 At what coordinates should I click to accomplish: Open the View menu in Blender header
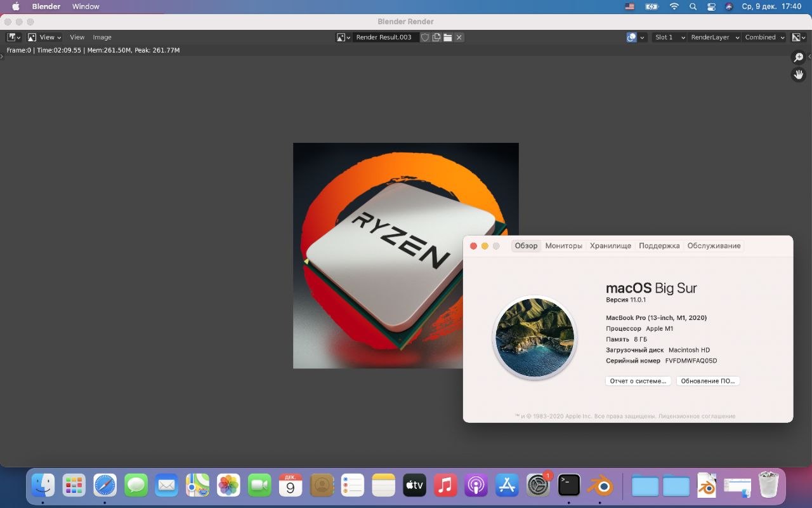[77, 37]
